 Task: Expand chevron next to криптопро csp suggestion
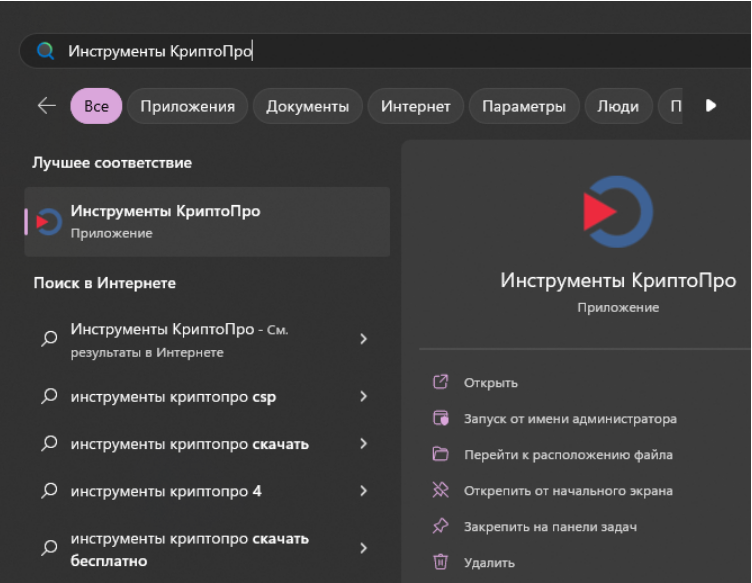(x=364, y=396)
